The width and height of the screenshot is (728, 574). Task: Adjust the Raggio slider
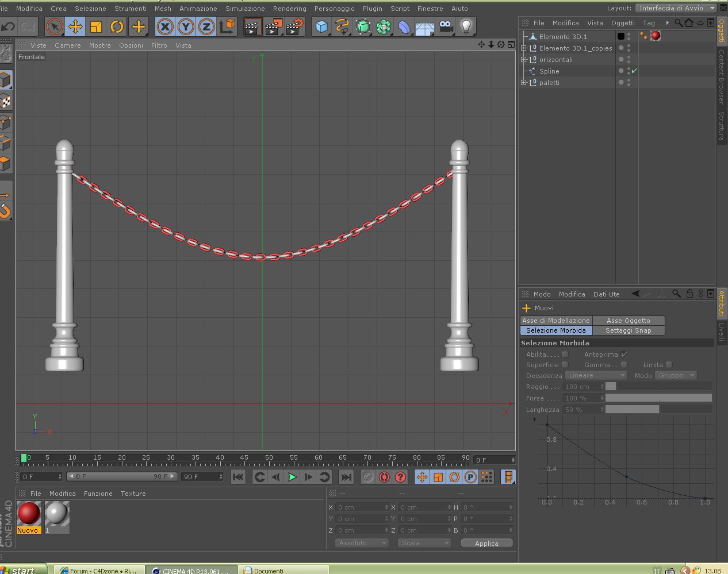[x=658, y=387]
